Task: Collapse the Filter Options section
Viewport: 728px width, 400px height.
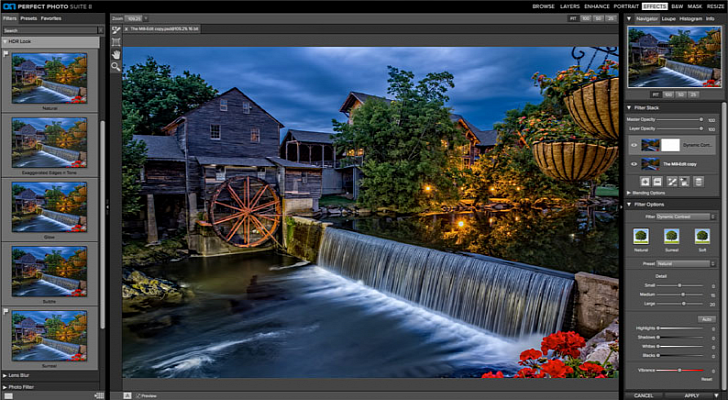Action: tap(629, 204)
